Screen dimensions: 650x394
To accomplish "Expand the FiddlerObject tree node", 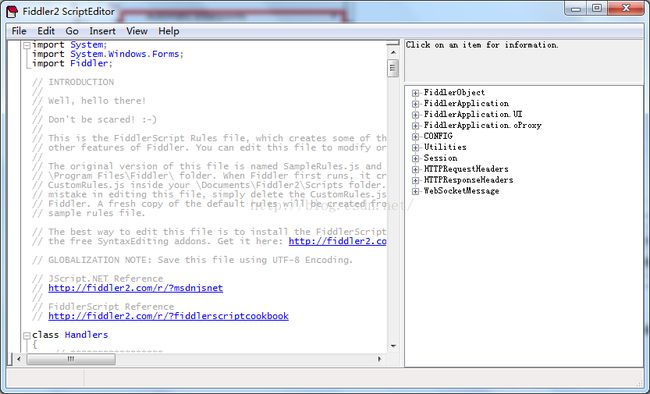I will coord(415,93).
